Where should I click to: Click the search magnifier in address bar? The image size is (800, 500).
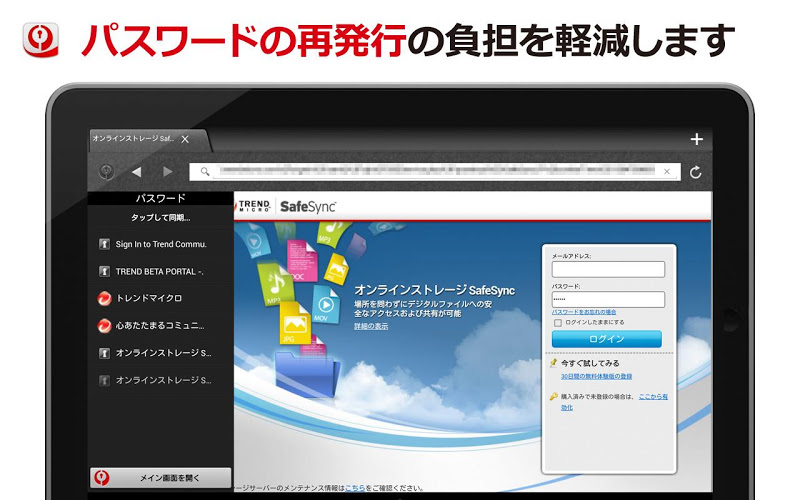[205, 171]
